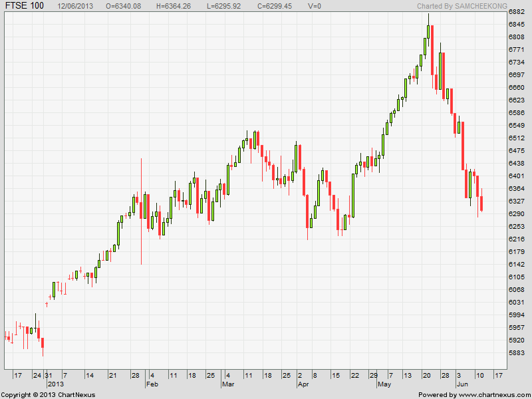
Task: Click the date tick labeled 14
Action: pos(90,375)
